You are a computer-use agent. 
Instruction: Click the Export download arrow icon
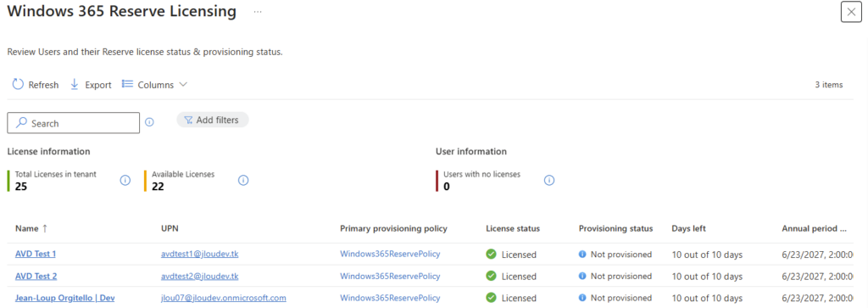pos(75,85)
